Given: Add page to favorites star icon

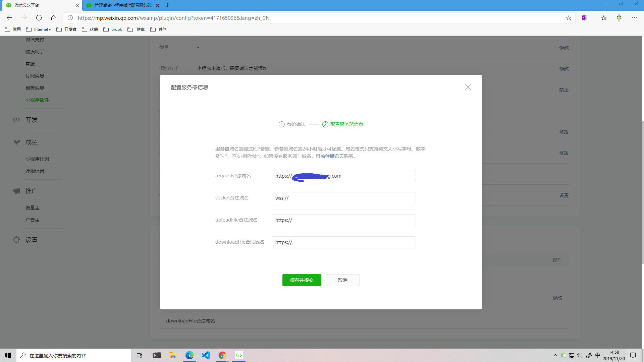Looking at the screenshot, I should 569,18.
